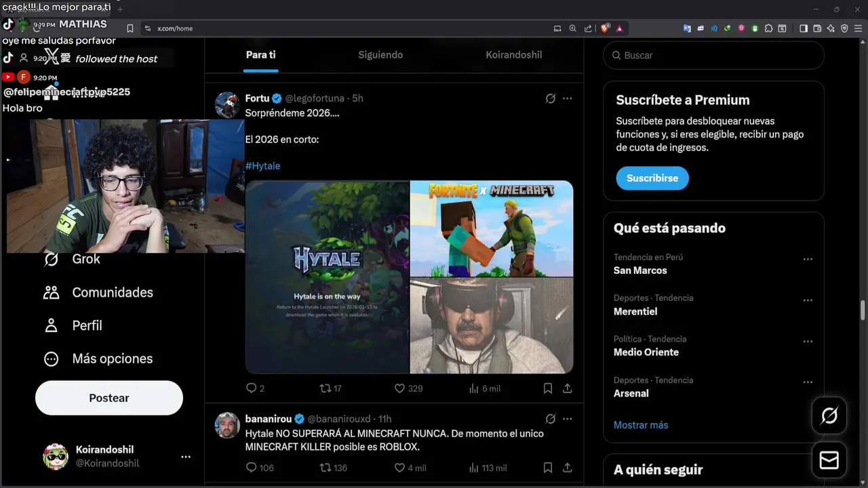Open the Brave Wallet icon
This screenshot has height=488, width=868.
tap(817, 28)
